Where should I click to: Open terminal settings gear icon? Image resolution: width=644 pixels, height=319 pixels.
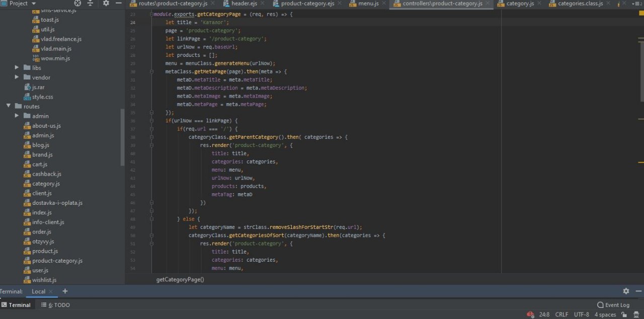coord(626,291)
